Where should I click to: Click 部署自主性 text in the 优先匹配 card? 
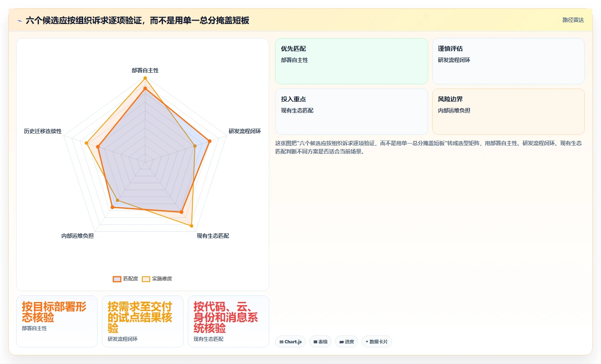[295, 60]
